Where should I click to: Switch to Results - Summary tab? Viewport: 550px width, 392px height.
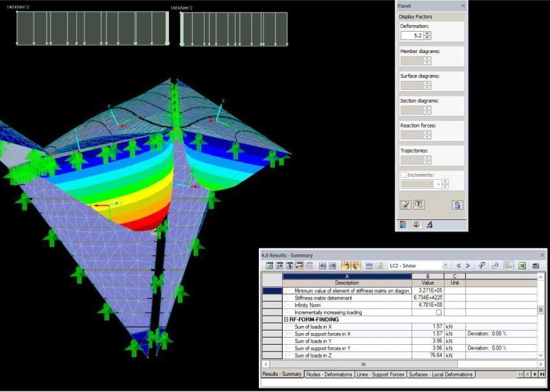point(281,374)
